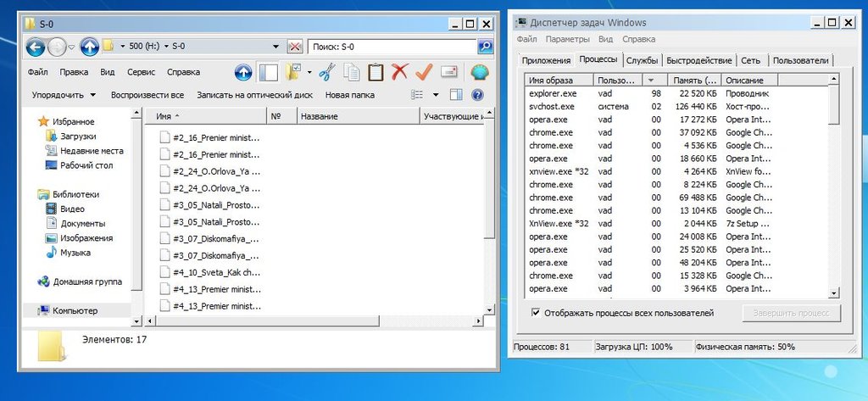Screen dimensions: 868x401
Task: Select the svchost.exe process row
Action: 676,106
